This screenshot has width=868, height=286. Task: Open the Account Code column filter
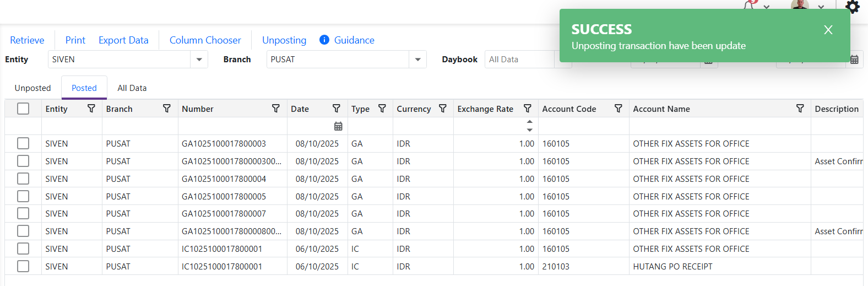(619, 109)
